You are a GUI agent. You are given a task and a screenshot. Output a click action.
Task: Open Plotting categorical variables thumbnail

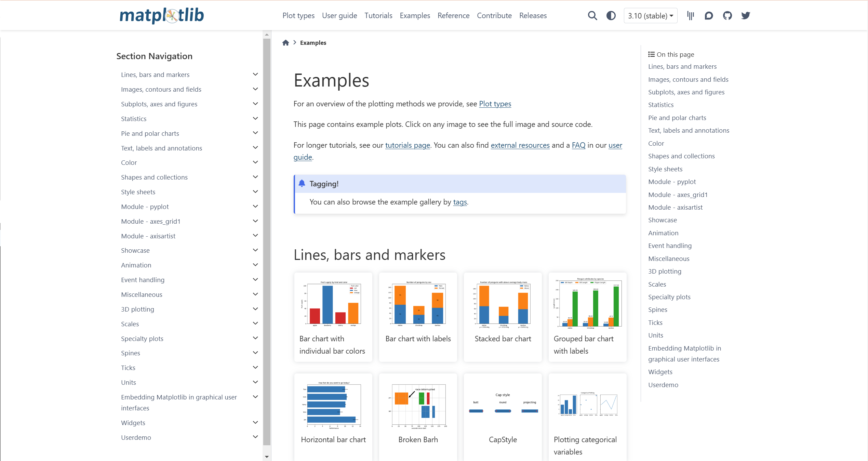(x=587, y=417)
